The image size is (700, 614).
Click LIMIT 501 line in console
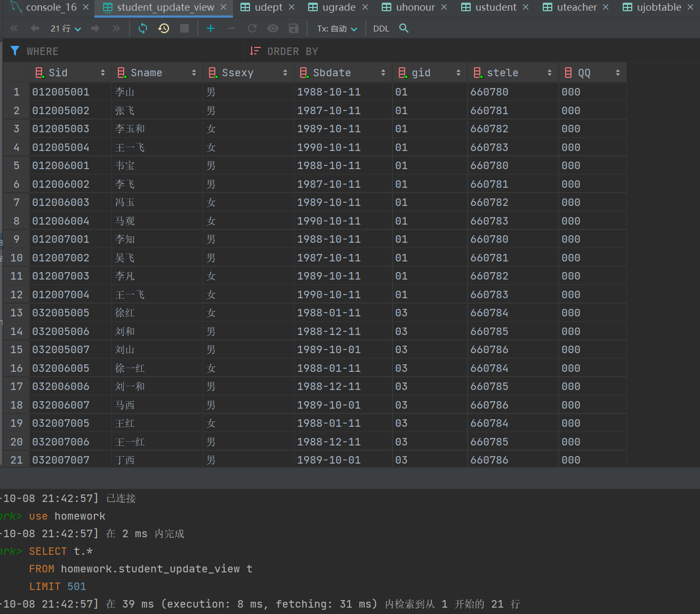tap(58, 586)
